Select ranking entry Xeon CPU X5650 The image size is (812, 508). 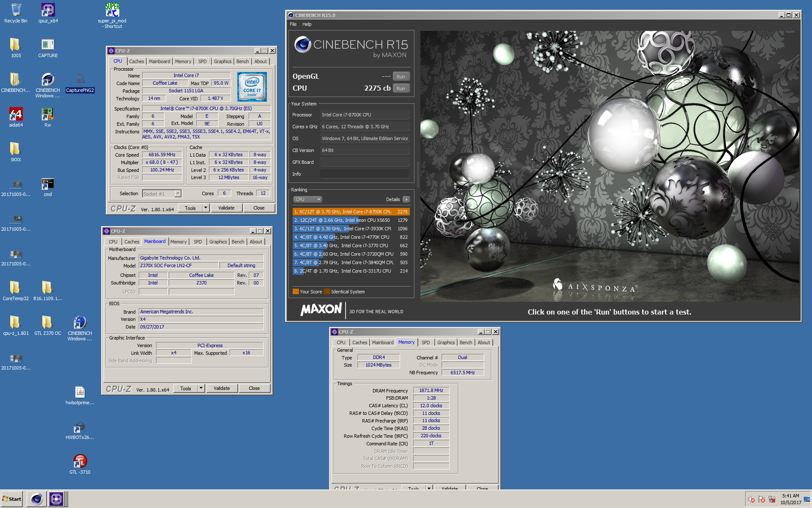[351, 220]
